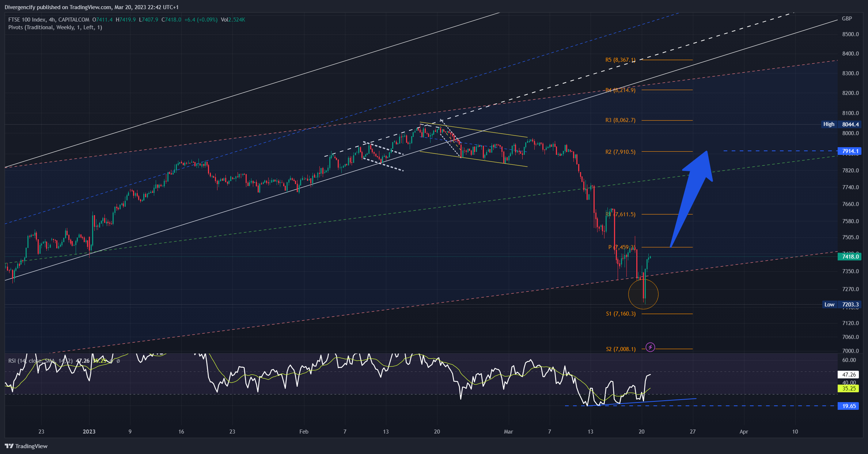Click the Mar label on the time axis
This screenshot has height=454, width=868.
[x=508, y=432]
